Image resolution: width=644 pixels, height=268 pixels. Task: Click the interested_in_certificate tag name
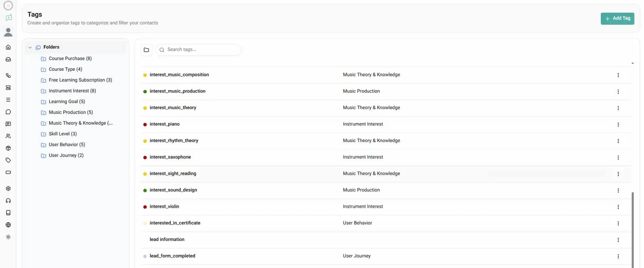175,223
